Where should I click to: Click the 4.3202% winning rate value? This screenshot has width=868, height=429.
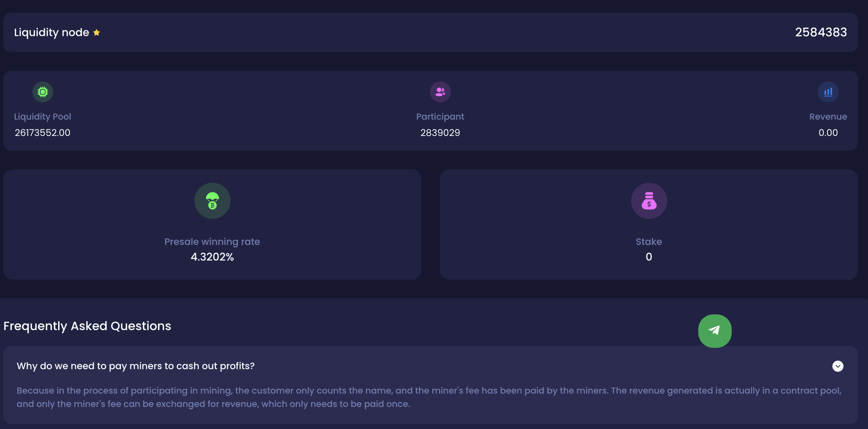pos(212,257)
